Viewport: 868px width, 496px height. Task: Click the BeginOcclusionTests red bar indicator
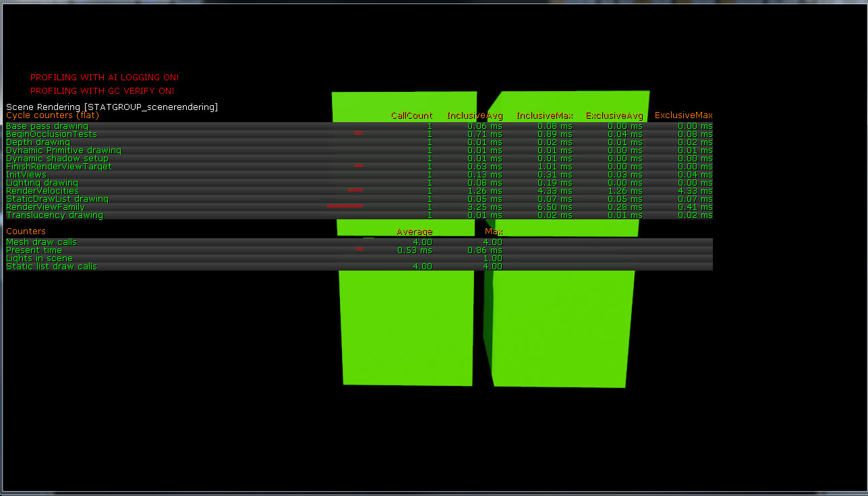[359, 134]
